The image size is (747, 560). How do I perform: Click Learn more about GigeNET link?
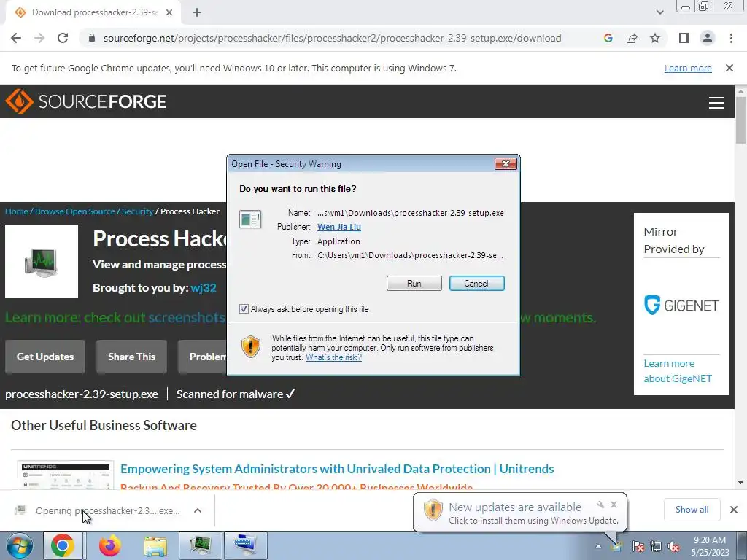(678, 371)
